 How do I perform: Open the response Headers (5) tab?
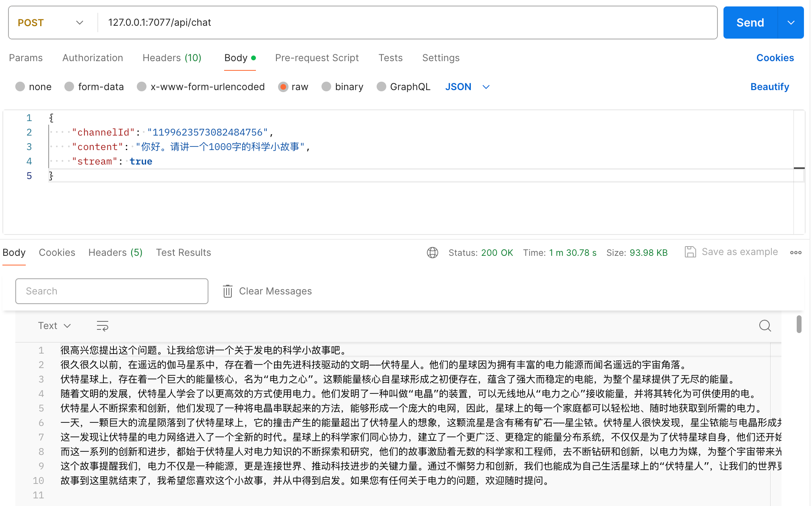pyautogui.click(x=115, y=253)
